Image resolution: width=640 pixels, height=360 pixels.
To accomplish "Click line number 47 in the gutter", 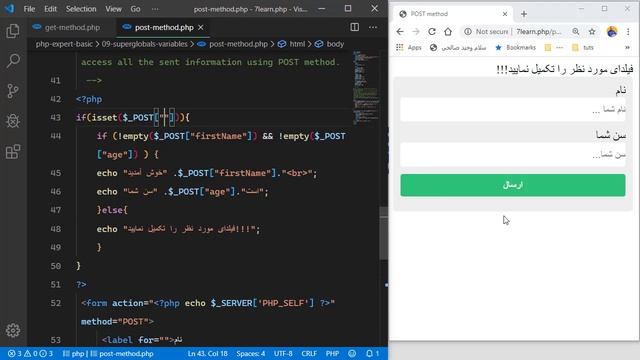I will click(56, 210).
